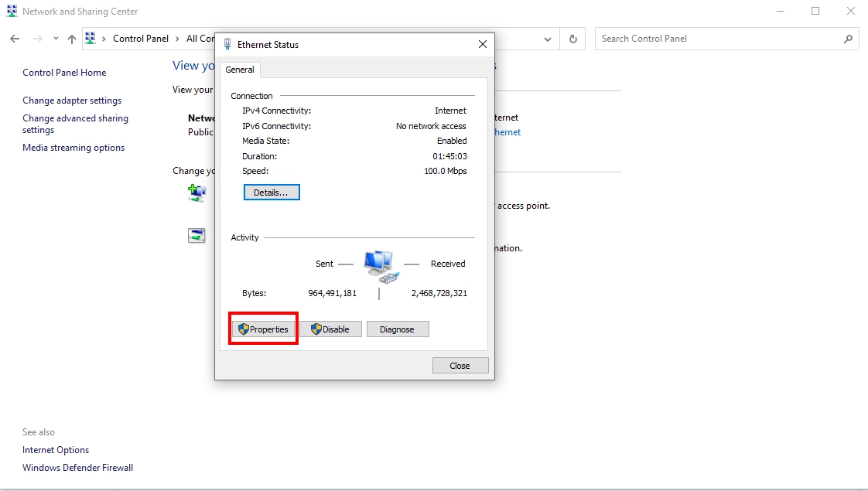The height and width of the screenshot is (491, 868).
Task: Open Internet Options link
Action: coord(56,450)
